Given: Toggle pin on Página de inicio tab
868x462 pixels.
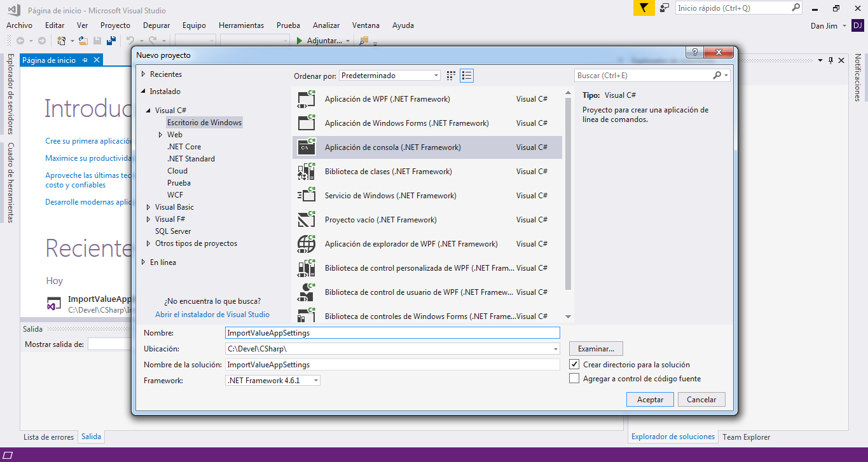Looking at the screenshot, I should click(83, 60).
